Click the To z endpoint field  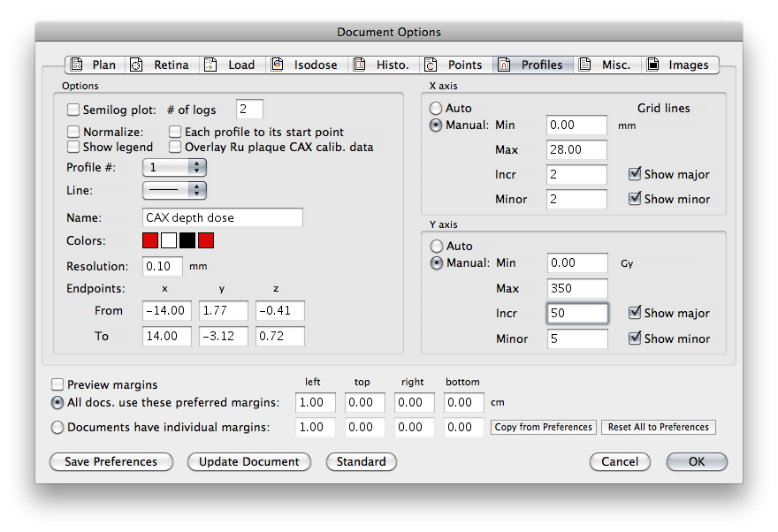click(280, 336)
